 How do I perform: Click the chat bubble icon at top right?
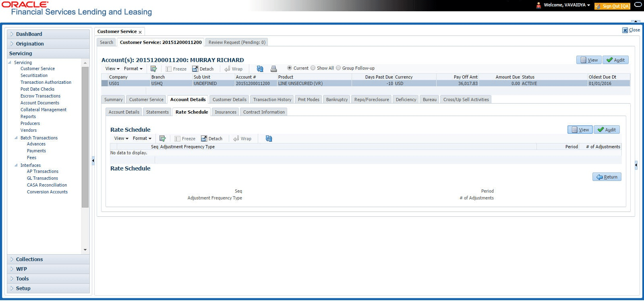click(638, 5)
